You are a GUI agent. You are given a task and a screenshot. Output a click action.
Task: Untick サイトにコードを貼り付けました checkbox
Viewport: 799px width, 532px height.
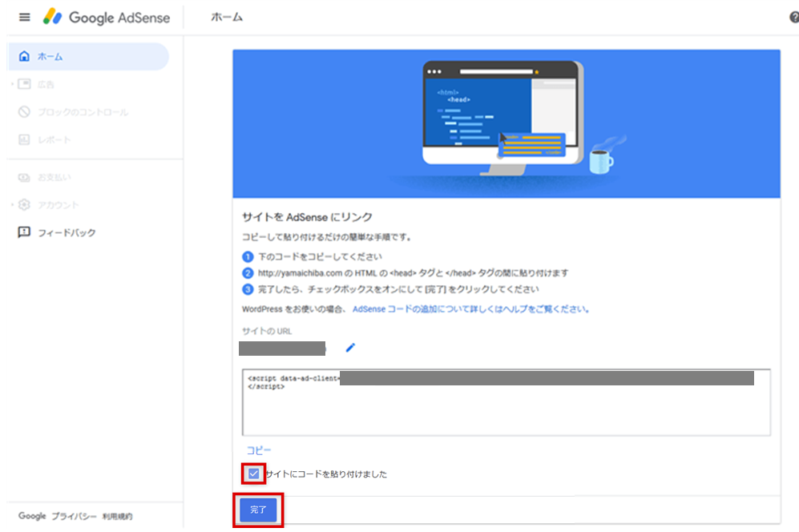click(254, 474)
